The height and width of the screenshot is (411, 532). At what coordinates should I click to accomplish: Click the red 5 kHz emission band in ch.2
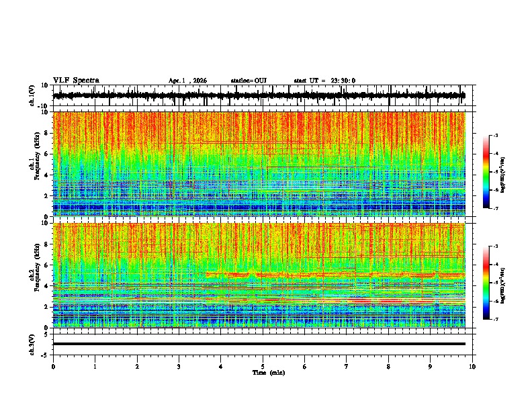pos(335,275)
